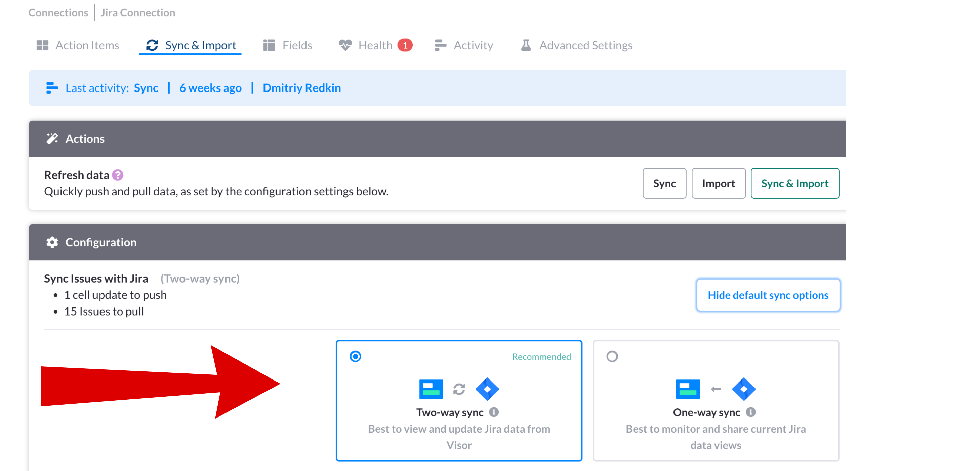Go to the Health tab
The image size is (980, 471).
point(375,45)
